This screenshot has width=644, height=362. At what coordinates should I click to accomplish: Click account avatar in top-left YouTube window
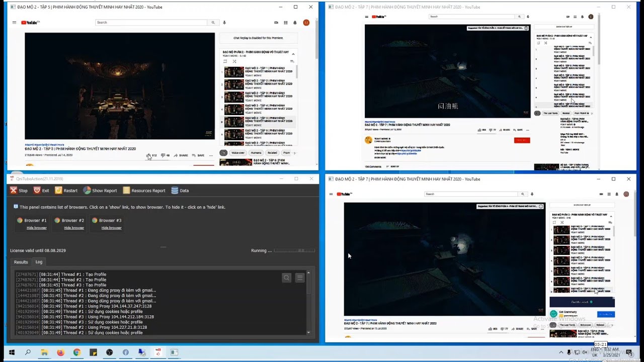pyautogui.click(x=306, y=23)
